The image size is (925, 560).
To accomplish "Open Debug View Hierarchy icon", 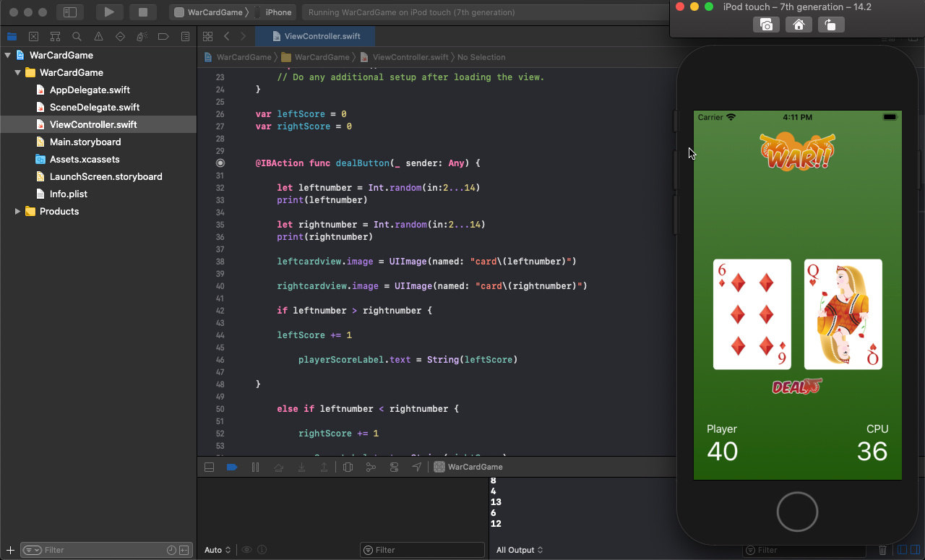I will [x=348, y=467].
